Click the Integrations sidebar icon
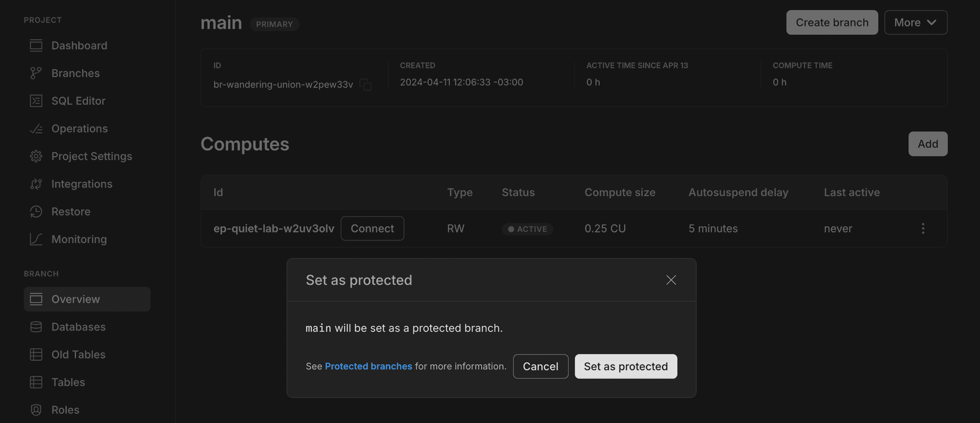 pos(36,184)
